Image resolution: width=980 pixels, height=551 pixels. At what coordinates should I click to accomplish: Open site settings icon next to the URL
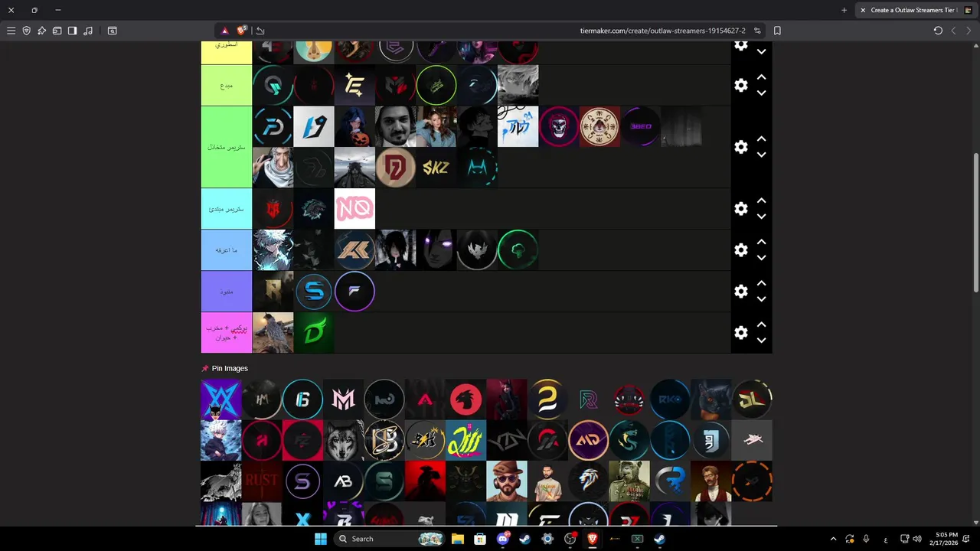pos(757,31)
